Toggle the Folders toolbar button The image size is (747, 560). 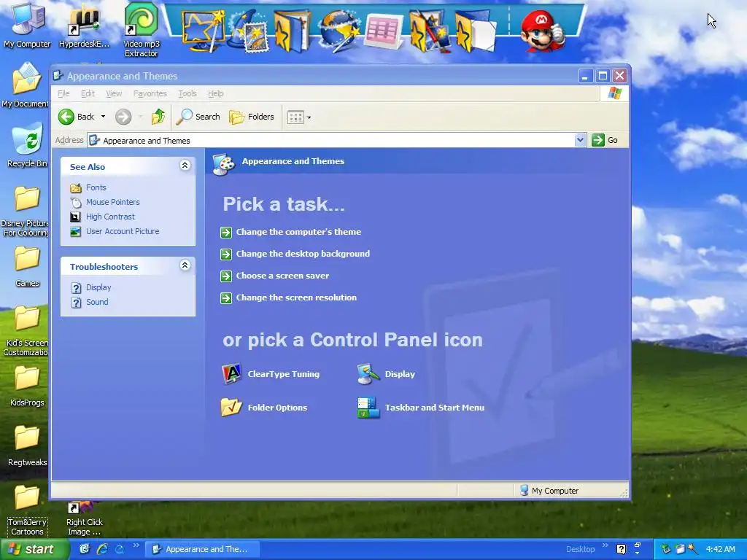252,117
